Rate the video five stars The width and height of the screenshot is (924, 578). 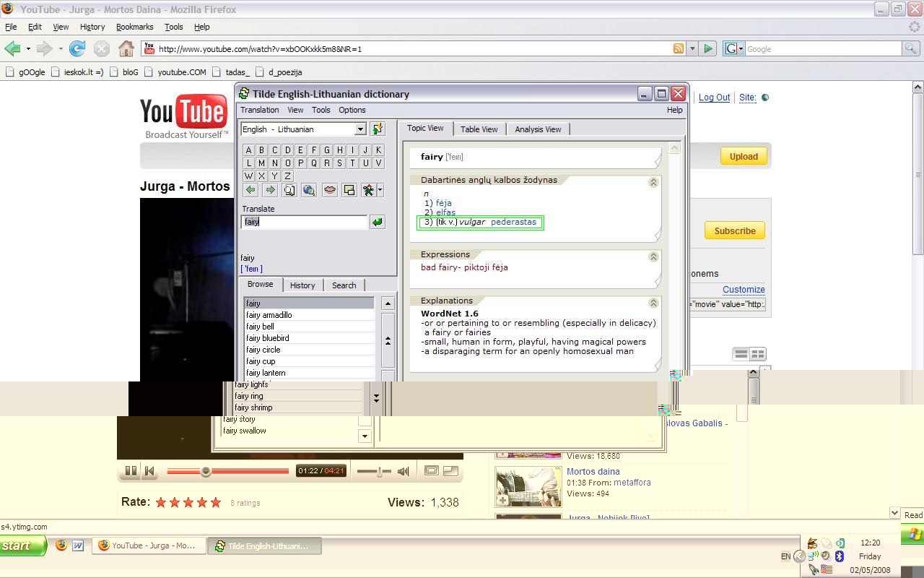pyautogui.click(x=215, y=502)
